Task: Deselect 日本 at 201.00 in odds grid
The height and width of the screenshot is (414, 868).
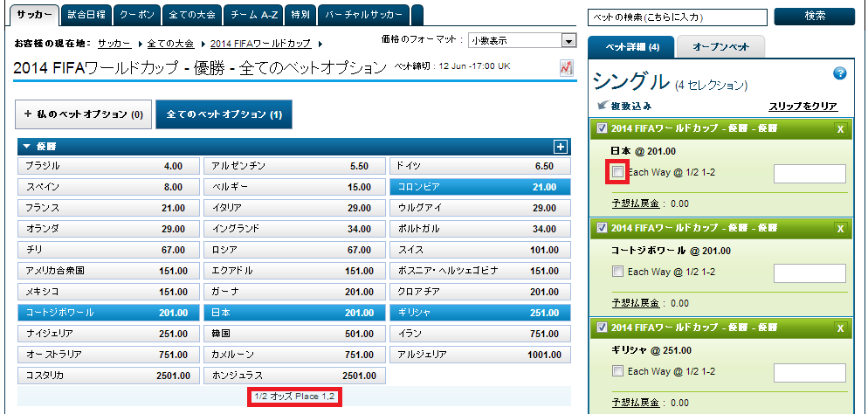Action: point(294,313)
